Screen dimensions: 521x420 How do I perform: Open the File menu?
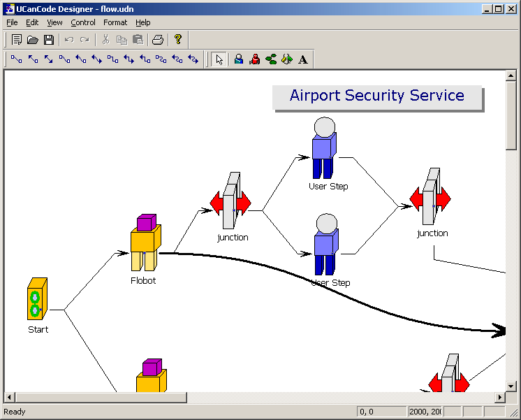click(12, 22)
